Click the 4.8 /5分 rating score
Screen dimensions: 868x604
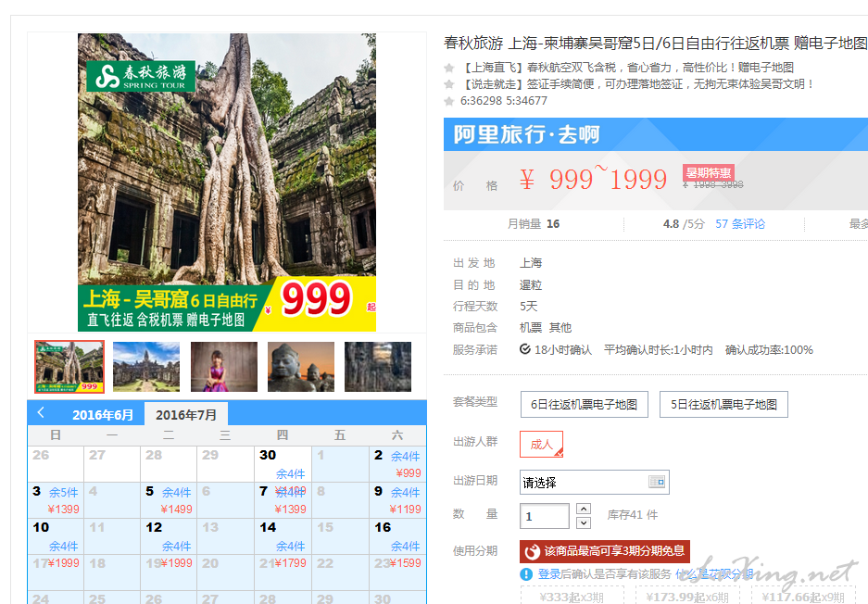point(684,223)
